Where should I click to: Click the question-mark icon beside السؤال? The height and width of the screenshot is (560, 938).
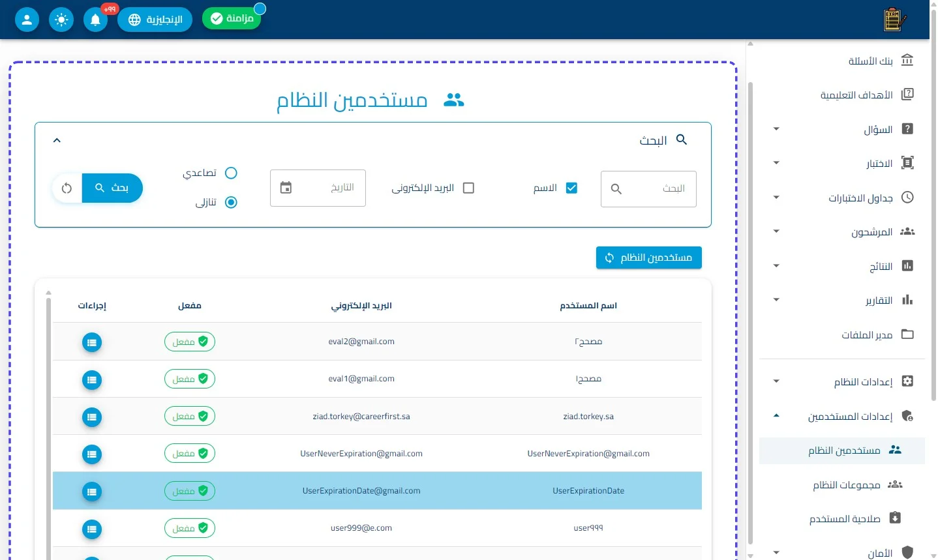point(907,129)
